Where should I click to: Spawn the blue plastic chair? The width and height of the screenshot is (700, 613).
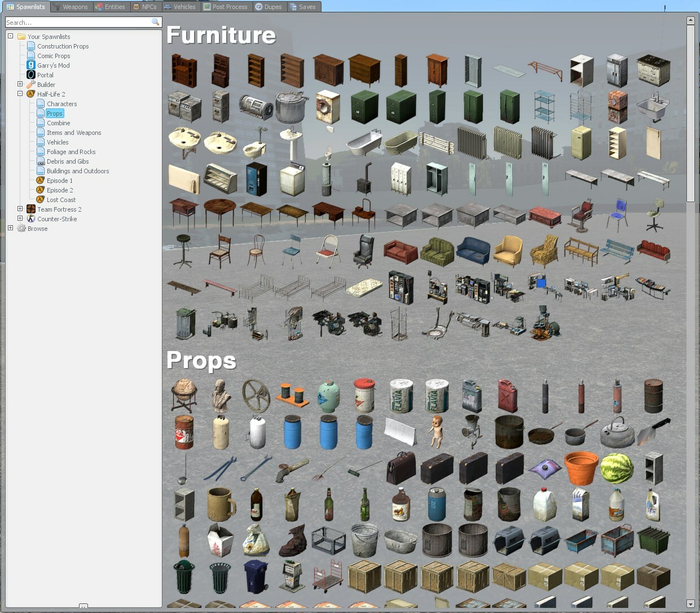pyautogui.click(x=617, y=216)
